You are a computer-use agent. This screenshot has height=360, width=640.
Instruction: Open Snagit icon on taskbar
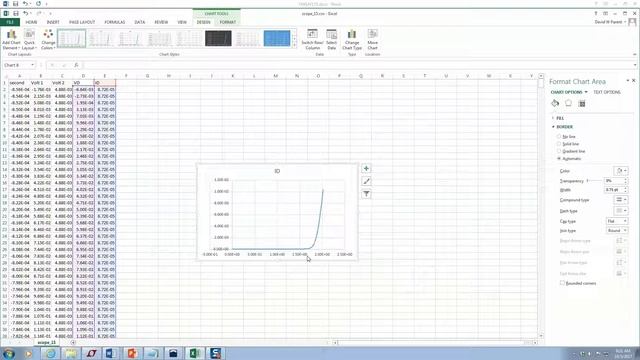point(215,353)
